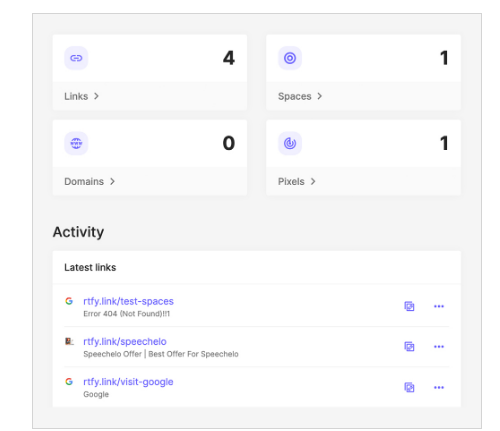Viewport: 500px width, 431px height.
Task: Open rtfy.link/test-spaces link
Action: (x=128, y=301)
